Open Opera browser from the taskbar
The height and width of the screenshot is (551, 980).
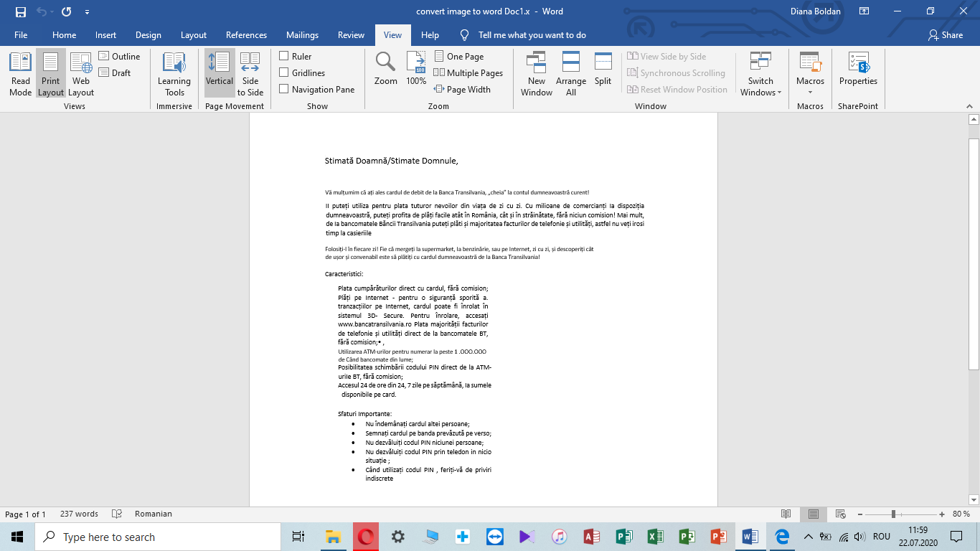click(x=366, y=537)
